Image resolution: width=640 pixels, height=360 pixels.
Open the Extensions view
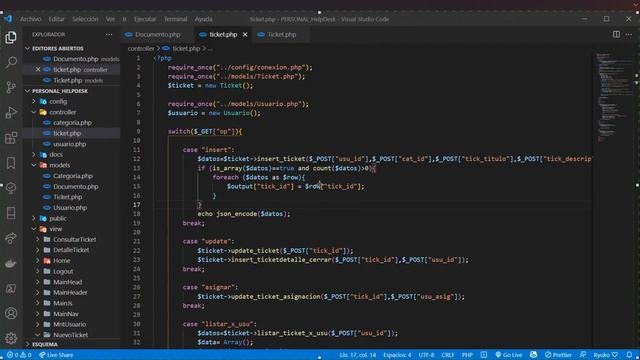[11, 138]
